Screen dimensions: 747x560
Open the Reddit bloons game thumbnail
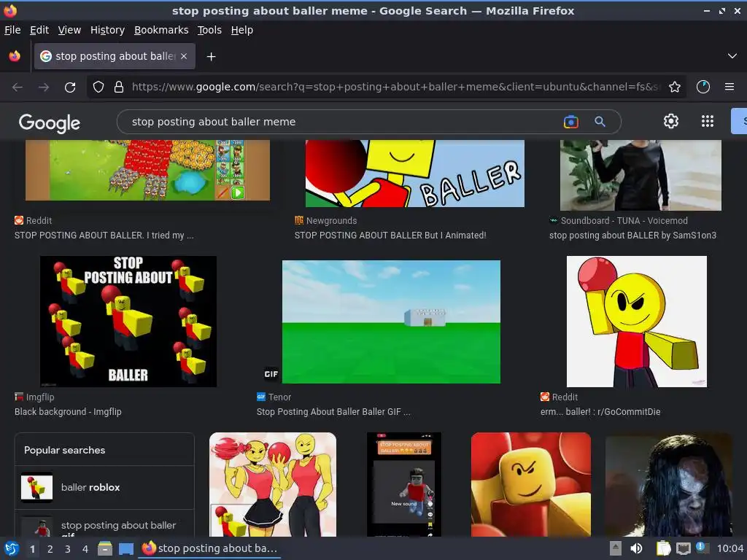coord(147,170)
